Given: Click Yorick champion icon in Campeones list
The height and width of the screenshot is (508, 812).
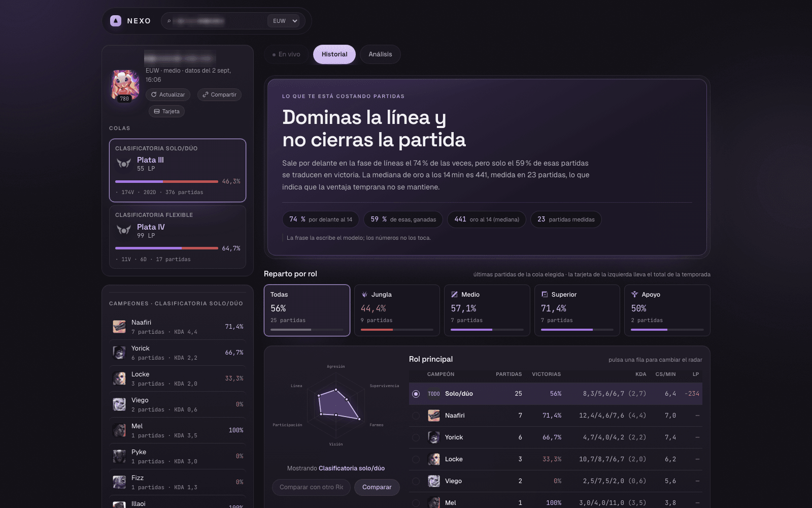Looking at the screenshot, I should [x=119, y=353].
